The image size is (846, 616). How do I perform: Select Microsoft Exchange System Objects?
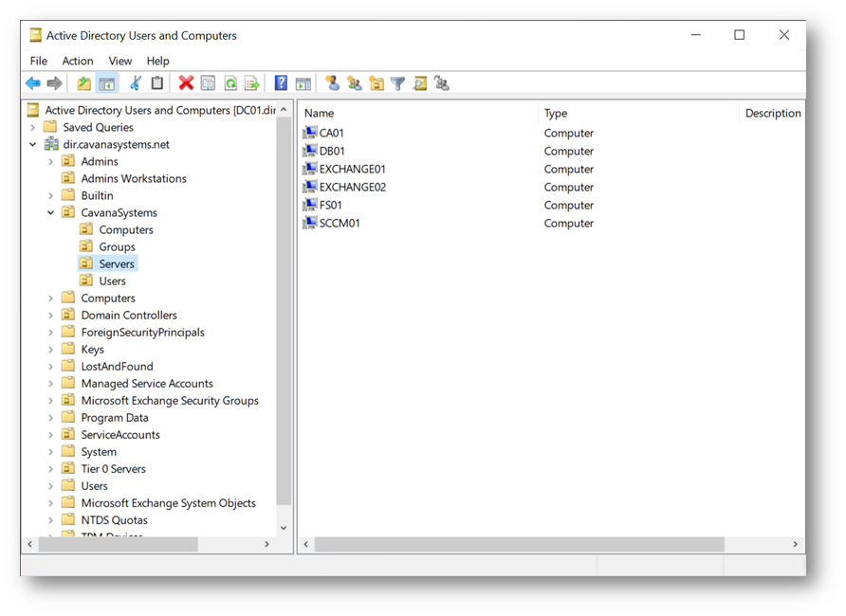(x=168, y=503)
